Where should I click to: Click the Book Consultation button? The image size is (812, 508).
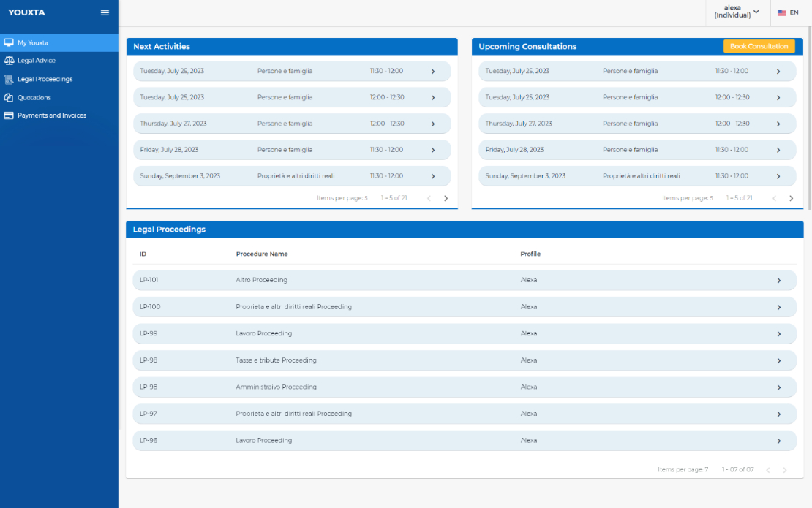759,46
